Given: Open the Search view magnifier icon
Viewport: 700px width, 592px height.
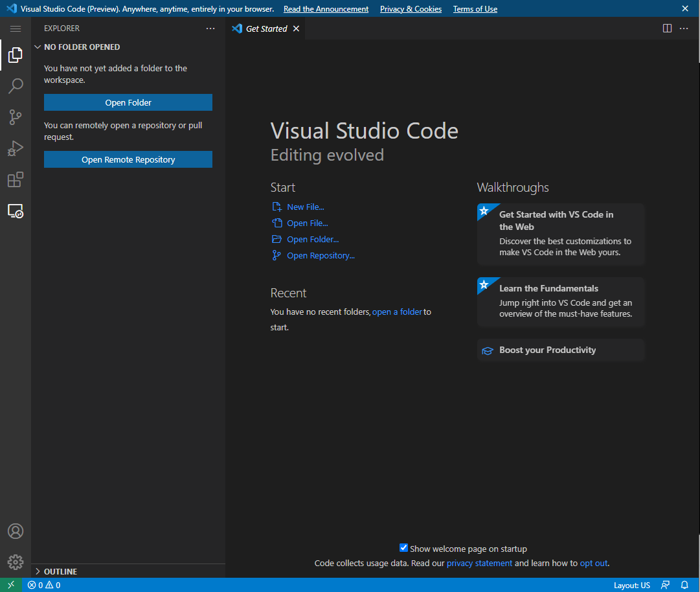Looking at the screenshot, I should [16, 86].
